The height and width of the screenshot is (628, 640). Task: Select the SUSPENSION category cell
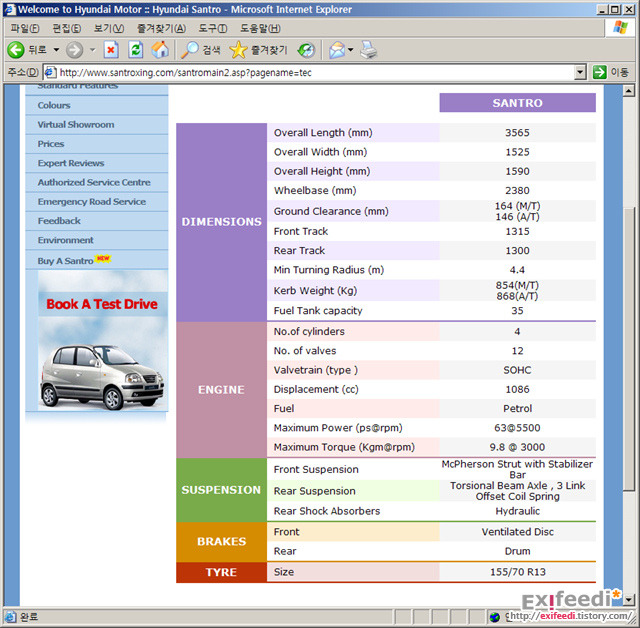point(222,490)
